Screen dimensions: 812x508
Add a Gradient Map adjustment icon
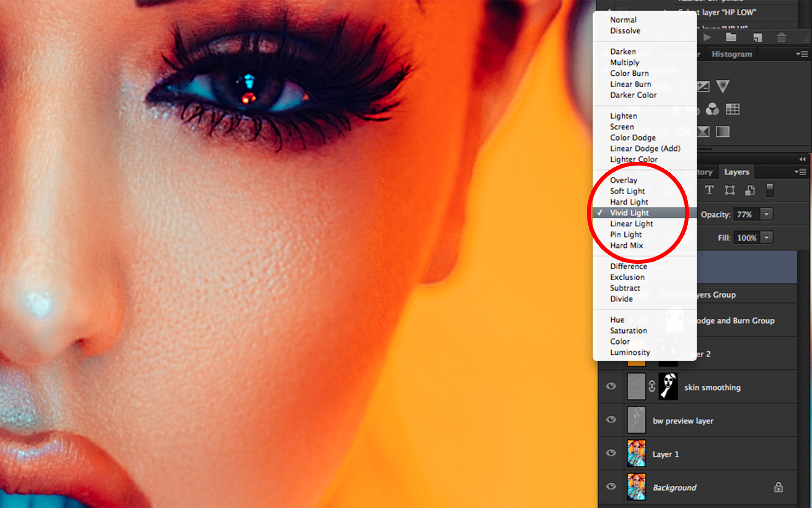pyautogui.click(x=723, y=132)
